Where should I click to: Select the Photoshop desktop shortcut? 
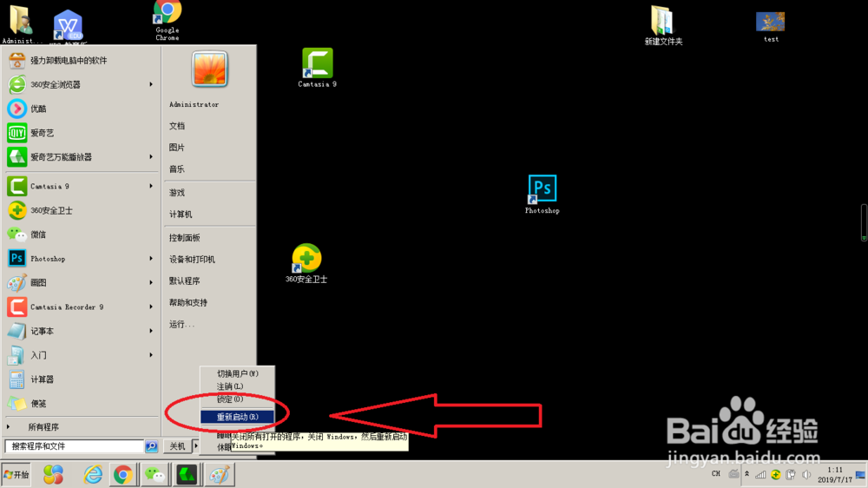click(542, 195)
